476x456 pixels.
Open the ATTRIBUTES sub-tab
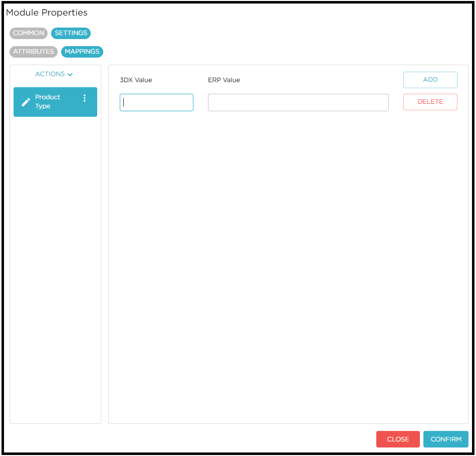pyautogui.click(x=34, y=52)
